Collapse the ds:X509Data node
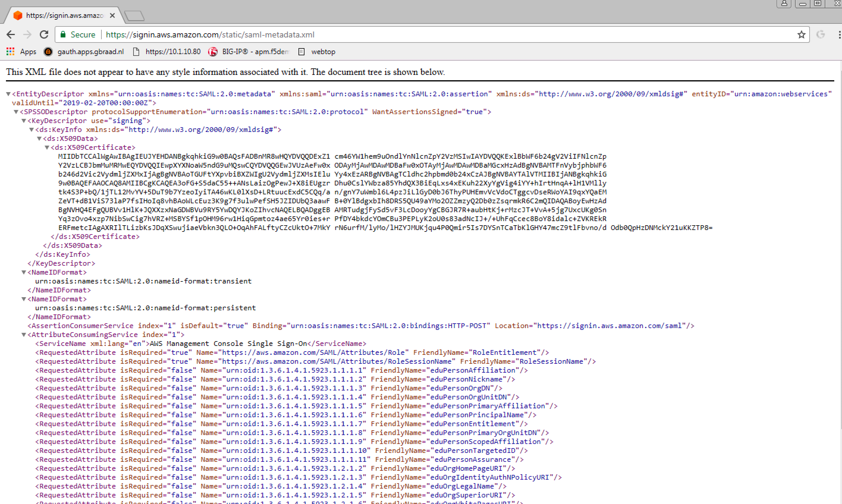842x504 pixels. [x=40, y=138]
